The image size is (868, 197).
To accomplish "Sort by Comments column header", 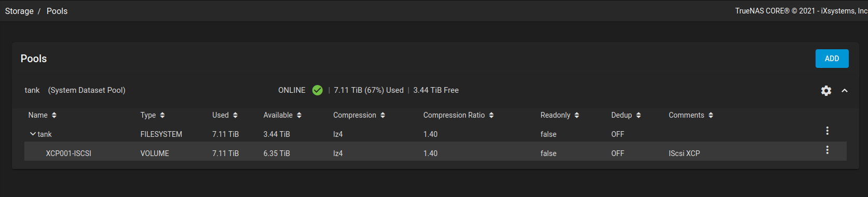I will coord(691,115).
